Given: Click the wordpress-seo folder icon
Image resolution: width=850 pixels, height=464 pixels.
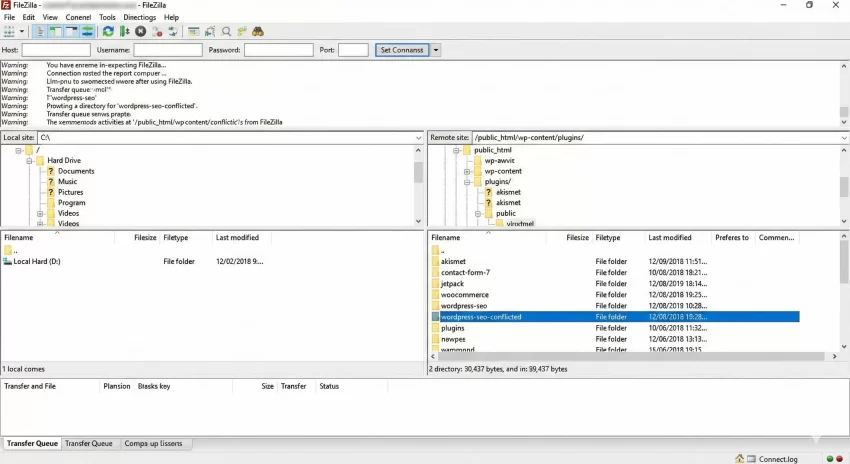Looking at the screenshot, I should point(435,306).
